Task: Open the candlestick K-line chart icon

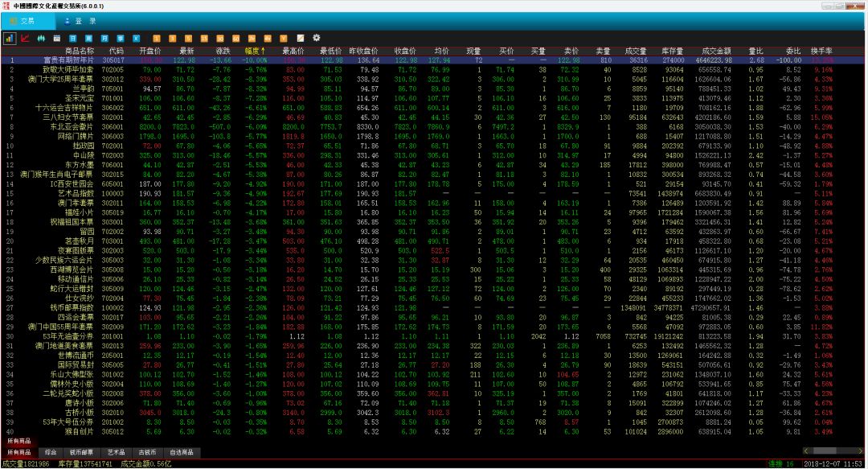Action: 41,39
